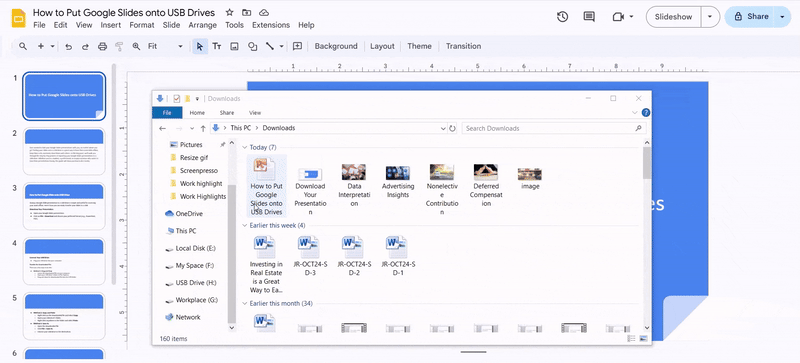This screenshot has width=800, height=363.
Task: Collapse the Earlier this week (4) group
Action: [245, 226]
